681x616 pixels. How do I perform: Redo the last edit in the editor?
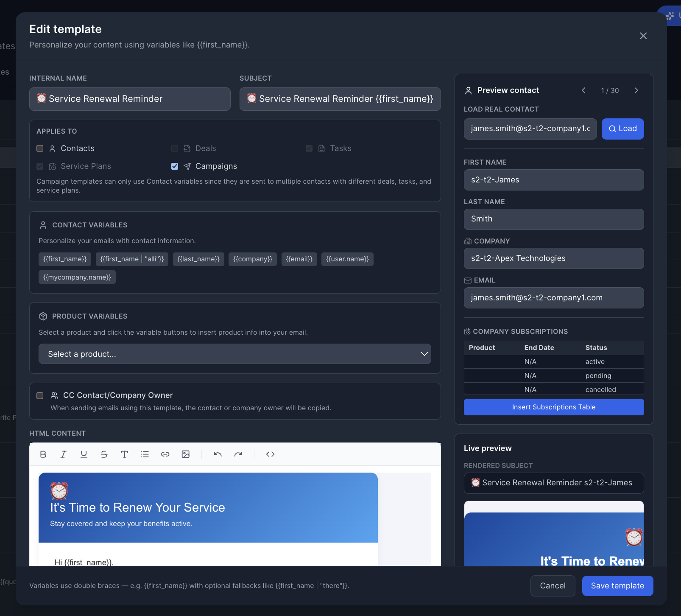[238, 454]
